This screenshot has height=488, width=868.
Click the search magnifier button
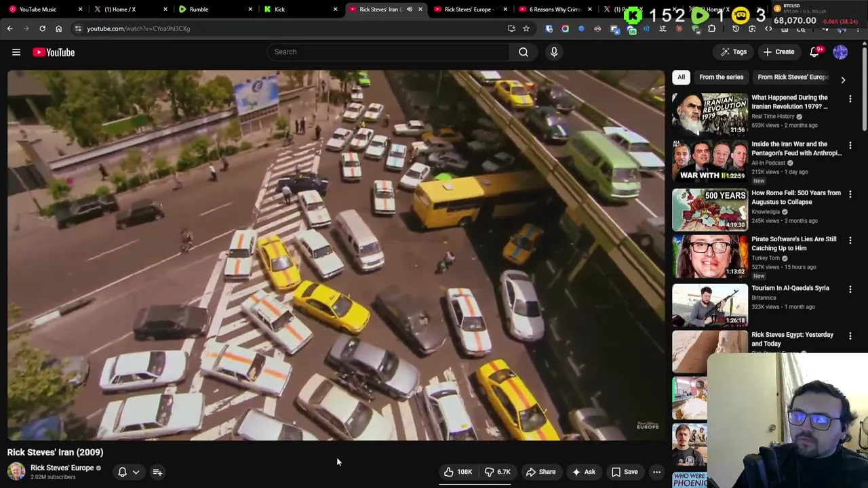pos(524,52)
